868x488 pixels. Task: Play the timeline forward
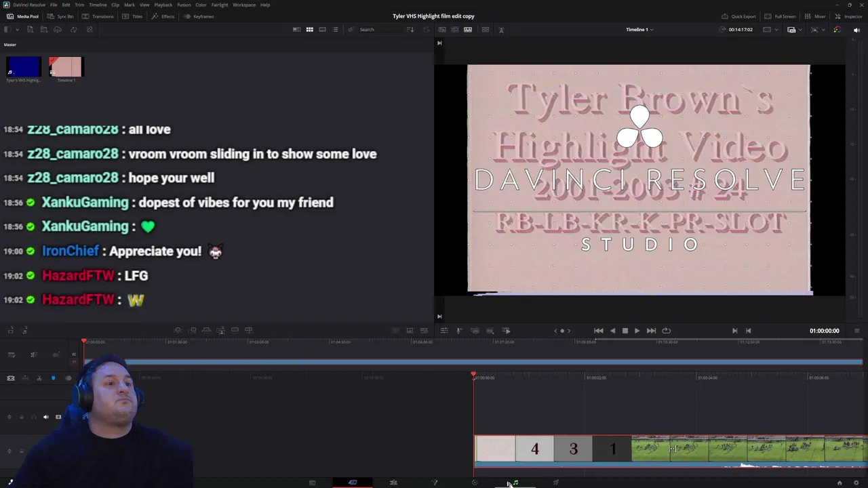(637, 331)
